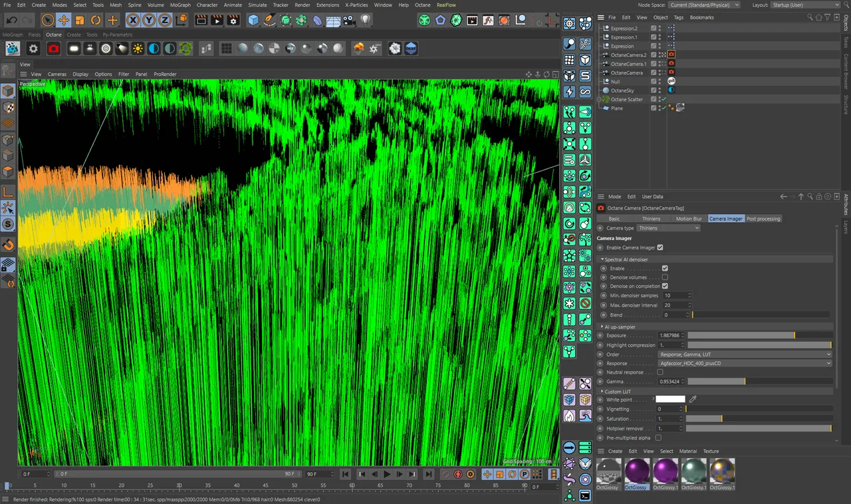Click the ORBX export icon

[411, 49]
